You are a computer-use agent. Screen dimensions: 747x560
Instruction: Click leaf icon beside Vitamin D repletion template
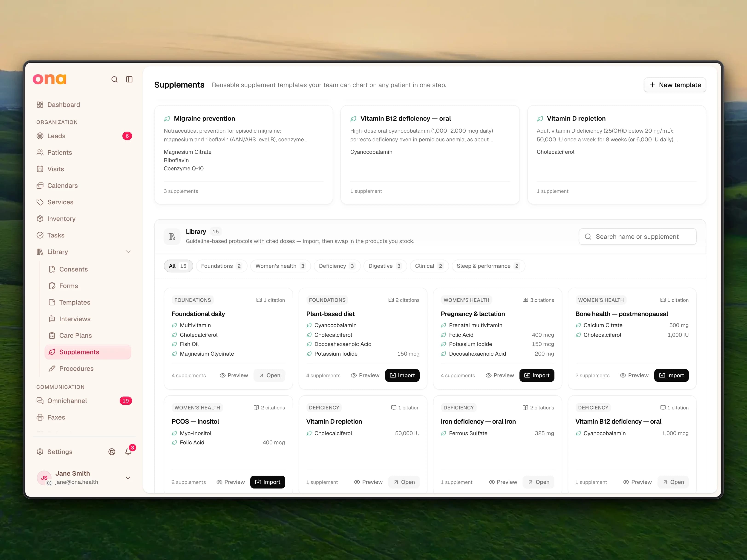(x=540, y=119)
